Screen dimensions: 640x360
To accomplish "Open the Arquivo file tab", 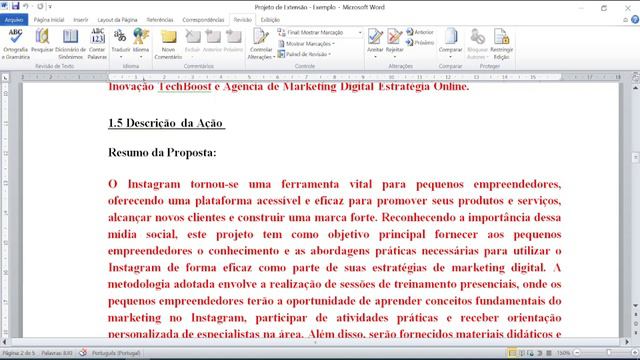I will [x=14, y=20].
